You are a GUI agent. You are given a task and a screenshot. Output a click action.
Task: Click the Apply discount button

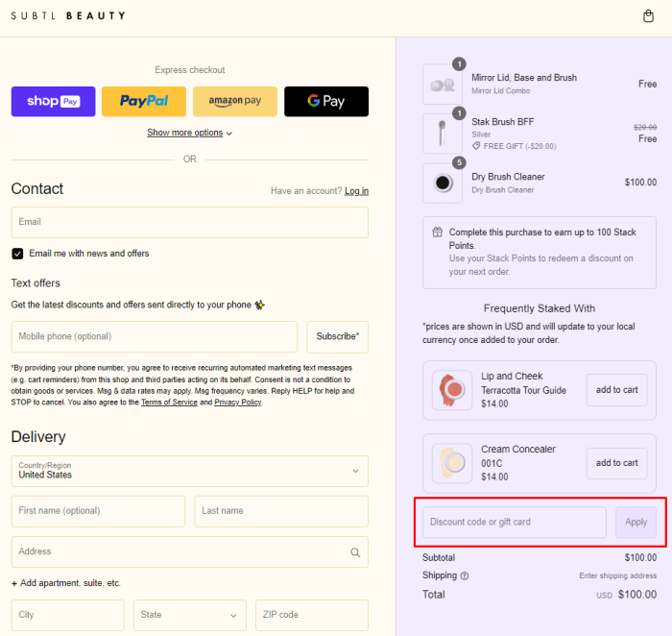click(x=636, y=523)
